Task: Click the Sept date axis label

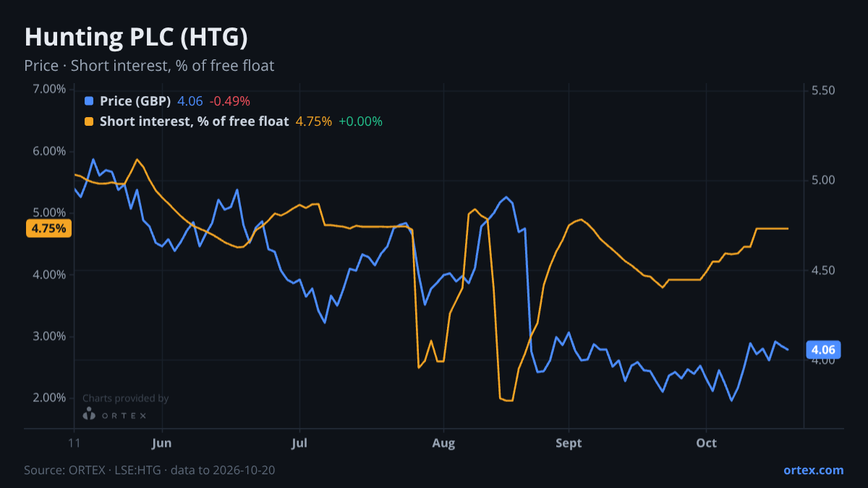Action: pyautogui.click(x=569, y=443)
